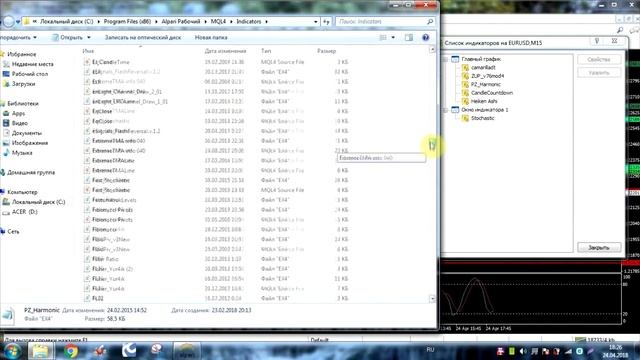Click Новая папка in the toolbar
Screen dimensions: 640x360
coord(211,38)
